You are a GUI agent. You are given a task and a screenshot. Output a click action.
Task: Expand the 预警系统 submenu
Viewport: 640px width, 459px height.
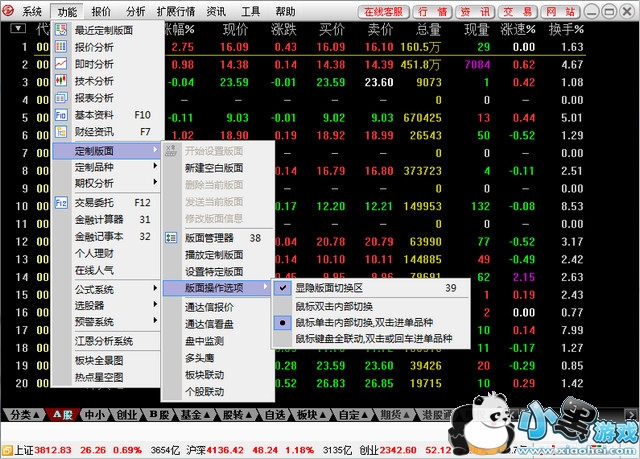106,322
